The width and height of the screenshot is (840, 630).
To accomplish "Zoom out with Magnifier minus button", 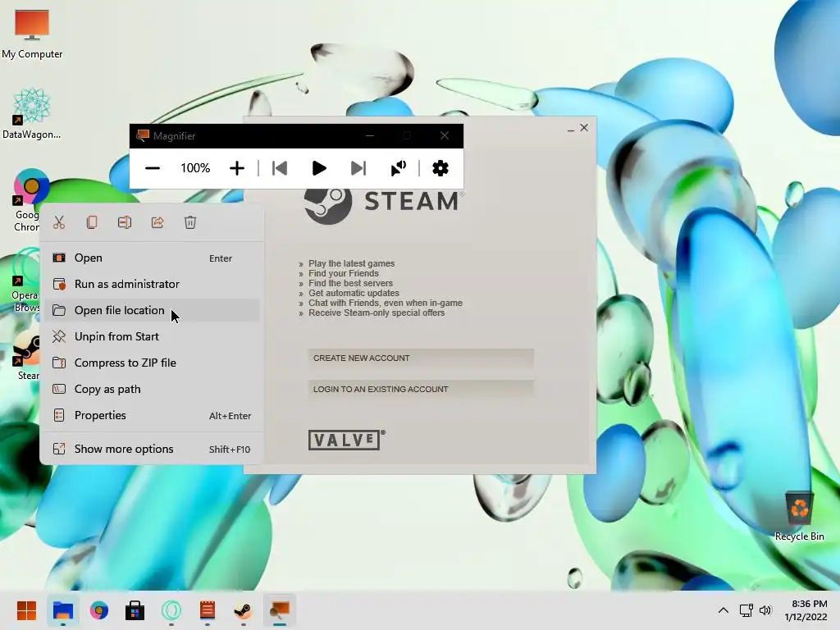I will 152,168.
